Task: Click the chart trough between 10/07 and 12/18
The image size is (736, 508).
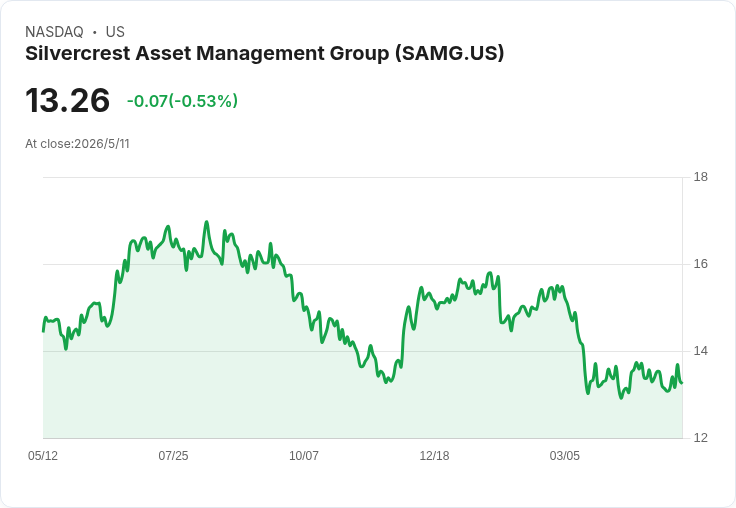Action: pos(386,382)
